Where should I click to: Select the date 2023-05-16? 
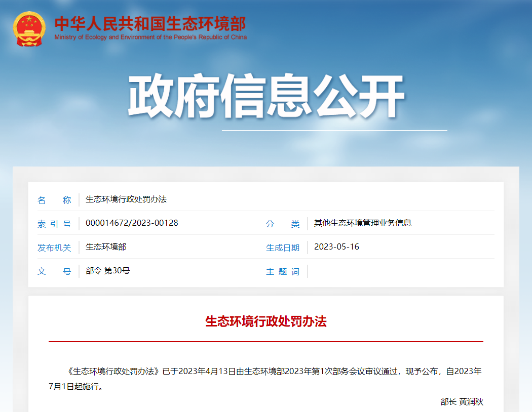point(336,247)
